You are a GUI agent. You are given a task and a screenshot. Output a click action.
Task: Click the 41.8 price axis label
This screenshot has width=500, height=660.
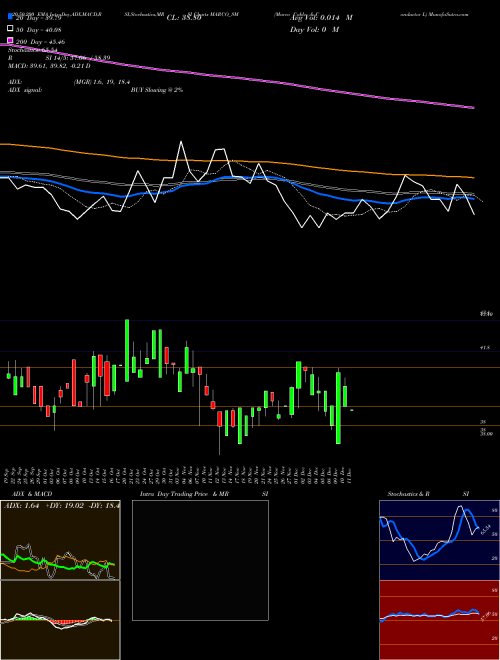click(x=484, y=347)
